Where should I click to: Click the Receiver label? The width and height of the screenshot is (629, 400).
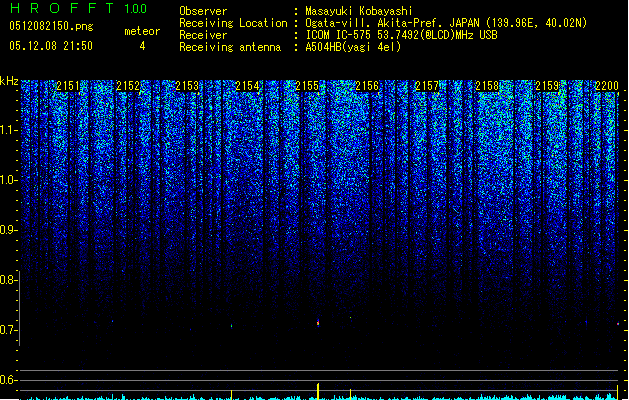point(203,35)
